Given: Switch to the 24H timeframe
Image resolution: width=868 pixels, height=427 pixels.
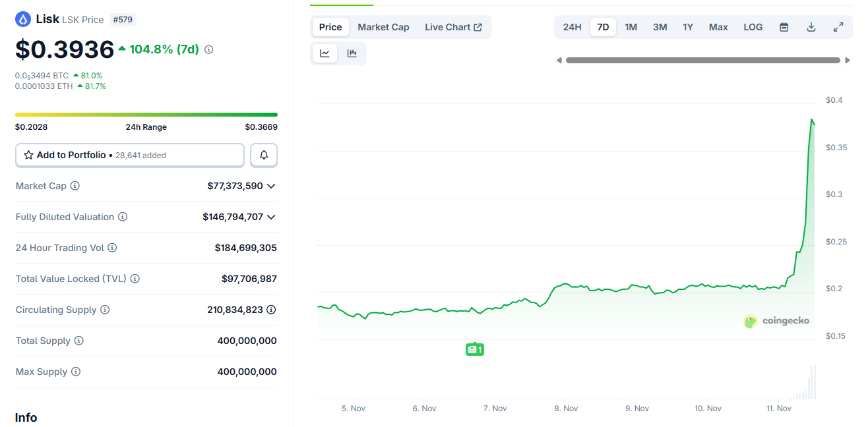Looking at the screenshot, I should [x=571, y=26].
